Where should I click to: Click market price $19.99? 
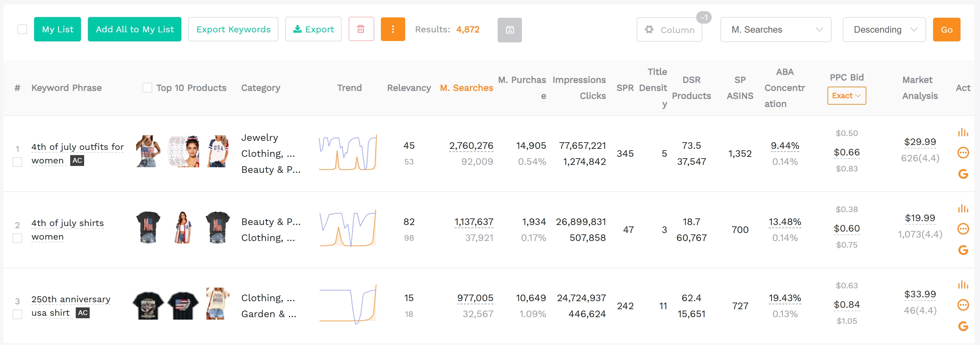click(x=920, y=218)
